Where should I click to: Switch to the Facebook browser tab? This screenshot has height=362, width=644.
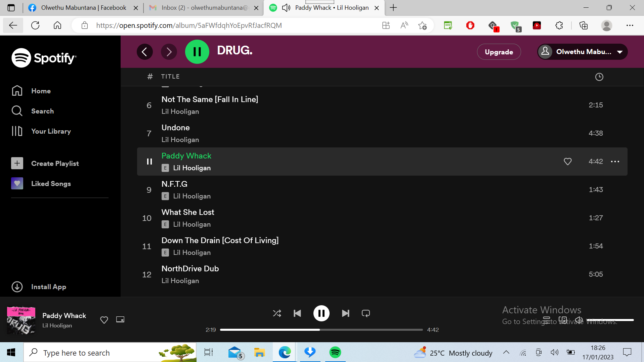click(x=83, y=8)
